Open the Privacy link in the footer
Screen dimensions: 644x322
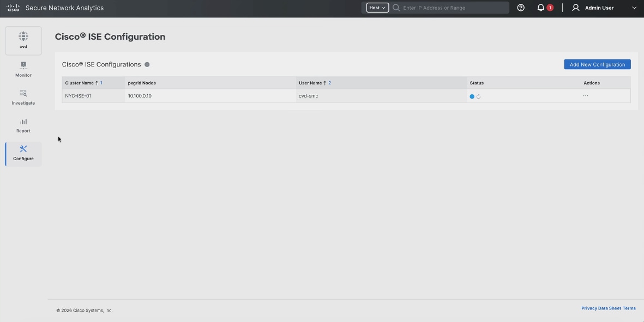(x=589, y=308)
